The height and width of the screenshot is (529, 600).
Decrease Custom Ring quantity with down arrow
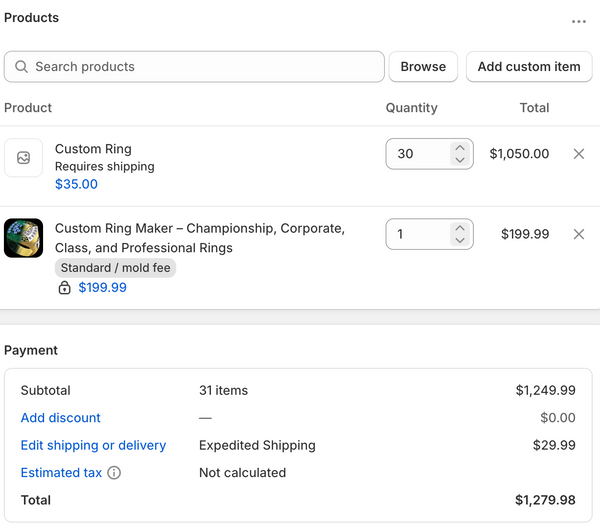point(460,160)
